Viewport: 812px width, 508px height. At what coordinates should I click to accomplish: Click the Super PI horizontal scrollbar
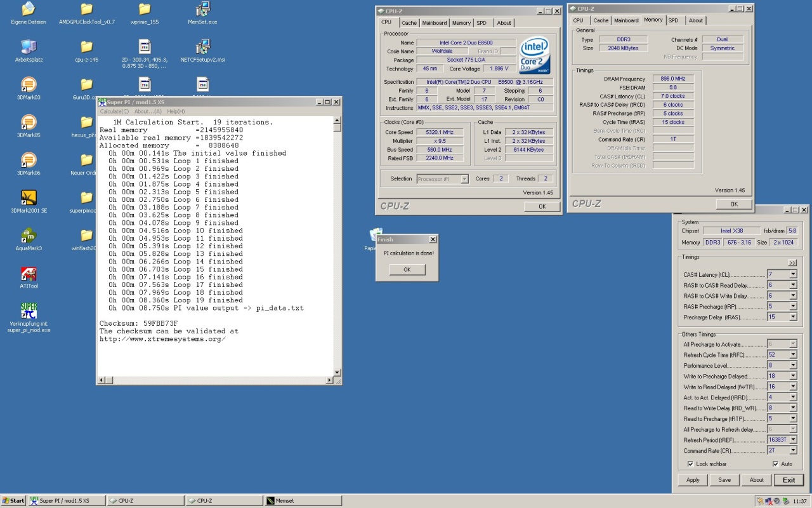[x=214, y=380]
